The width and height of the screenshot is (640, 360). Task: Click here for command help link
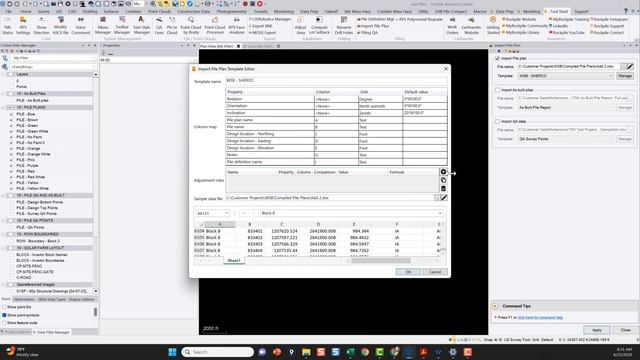(x=540, y=317)
